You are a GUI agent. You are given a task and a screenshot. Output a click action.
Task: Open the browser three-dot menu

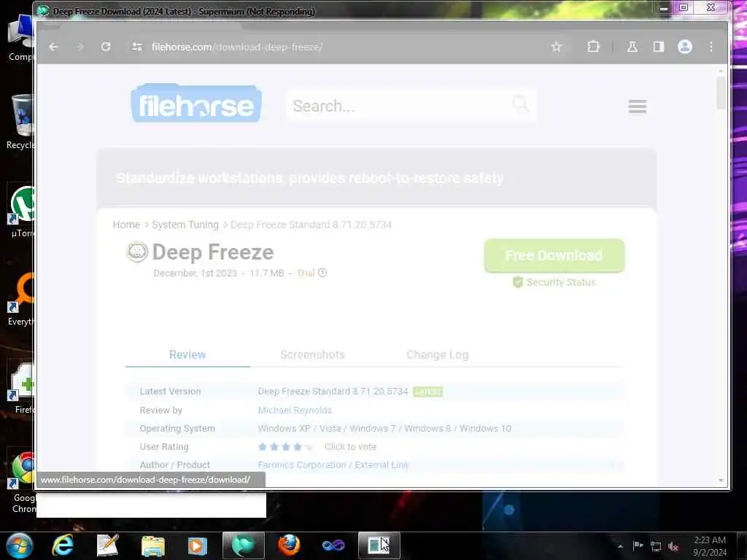pos(711,47)
